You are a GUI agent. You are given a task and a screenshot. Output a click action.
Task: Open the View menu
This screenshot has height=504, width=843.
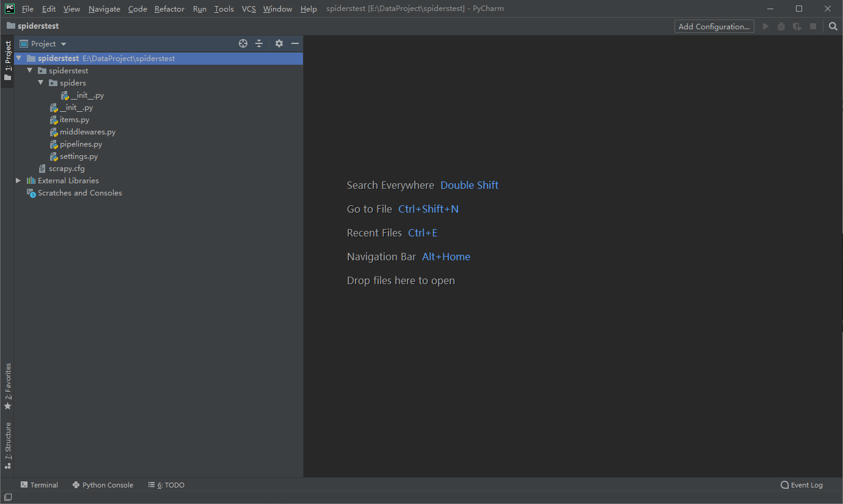pos(71,9)
